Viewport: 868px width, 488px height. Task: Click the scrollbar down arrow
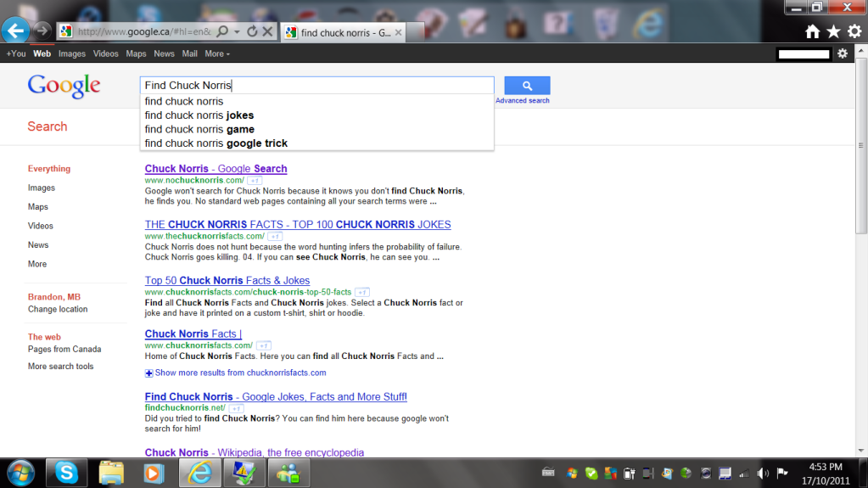pos(861,451)
